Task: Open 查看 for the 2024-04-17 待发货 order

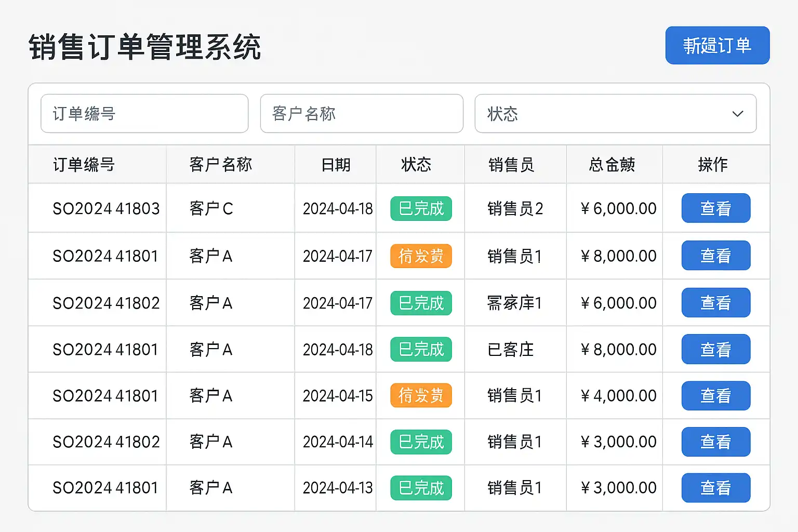Action: click(x=715, y=256)
